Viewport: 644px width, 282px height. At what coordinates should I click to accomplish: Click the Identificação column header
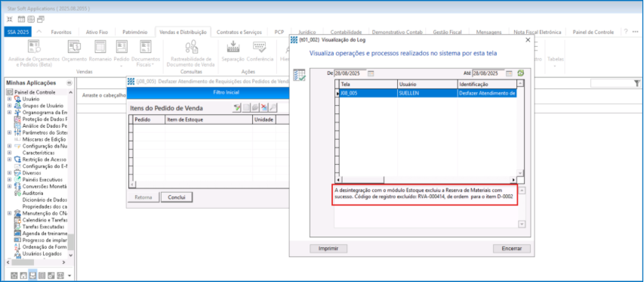(487, 84)
